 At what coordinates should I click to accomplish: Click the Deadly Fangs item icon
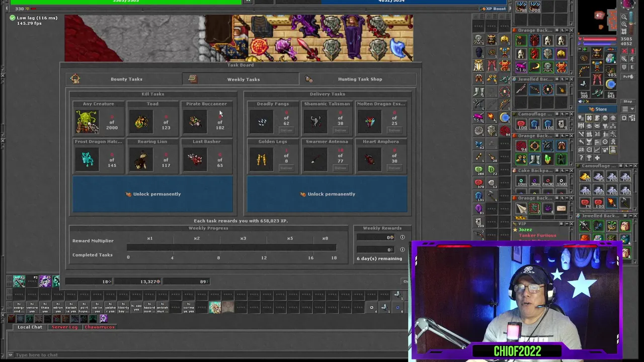[262, 122]
